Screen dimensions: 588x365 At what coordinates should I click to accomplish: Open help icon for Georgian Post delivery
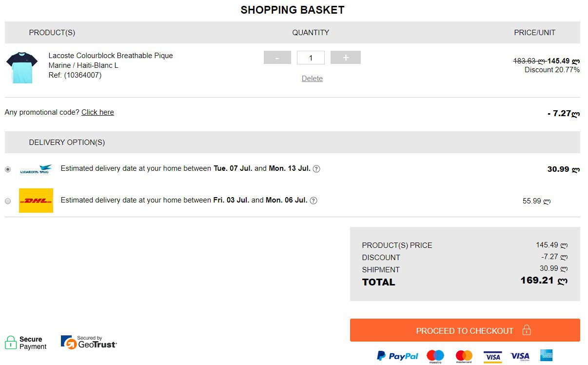316,169
